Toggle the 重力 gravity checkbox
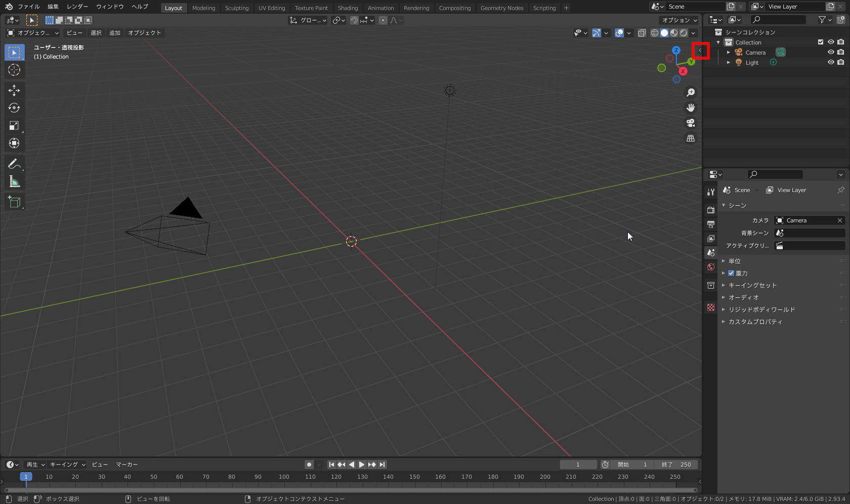The width and height of the screenshot is (850, 504). coord(731,273)
